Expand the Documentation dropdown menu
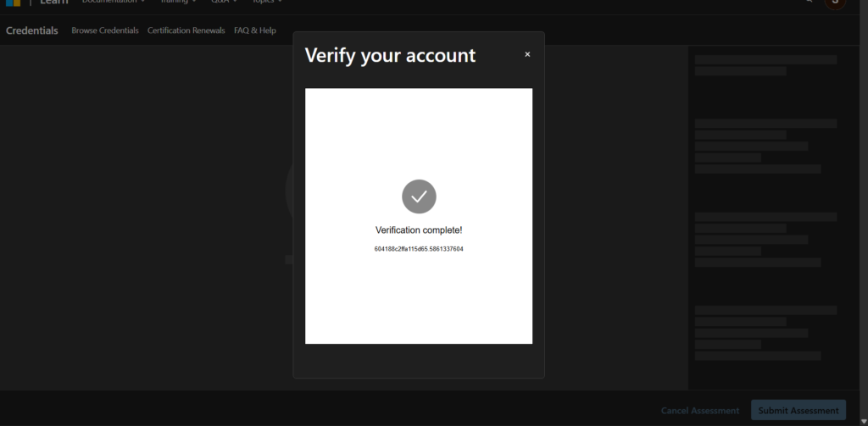This screenshot has width=868, height=426. click(113, 3)
